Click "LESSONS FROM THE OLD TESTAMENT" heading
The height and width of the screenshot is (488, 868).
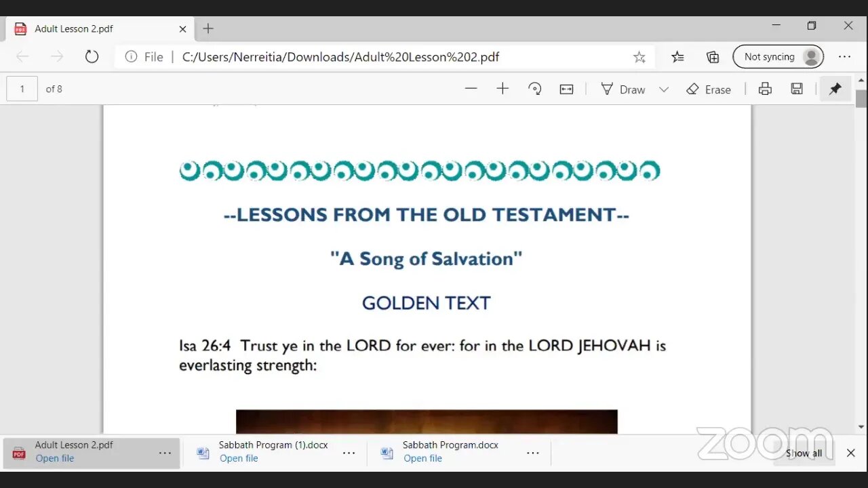coord(426,215)
